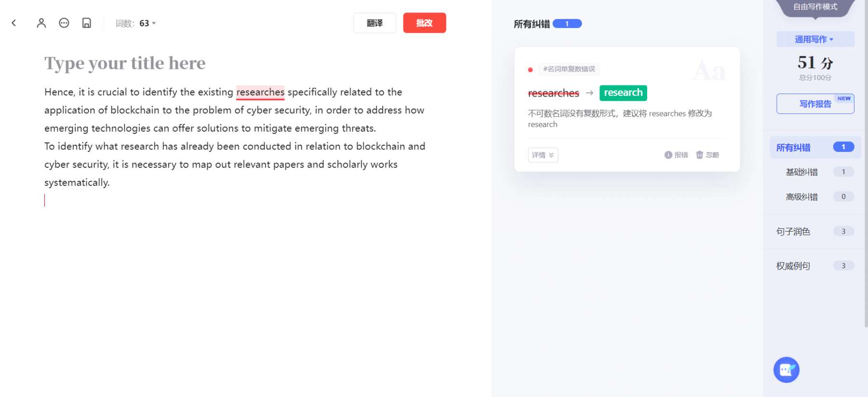Open the user profile icon

[x=41, y=23]
